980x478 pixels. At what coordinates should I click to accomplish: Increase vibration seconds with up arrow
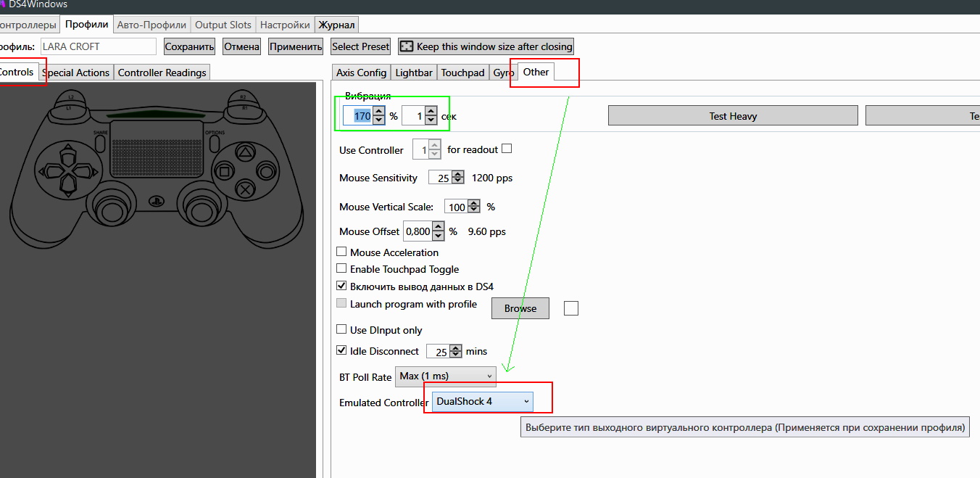[431, 112]
